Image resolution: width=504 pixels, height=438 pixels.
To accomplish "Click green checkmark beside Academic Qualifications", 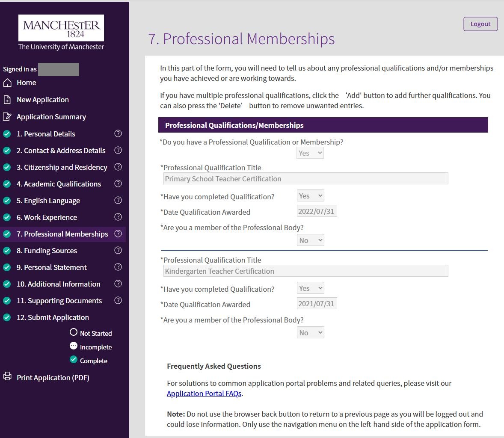I will click(x=7, y=184).
